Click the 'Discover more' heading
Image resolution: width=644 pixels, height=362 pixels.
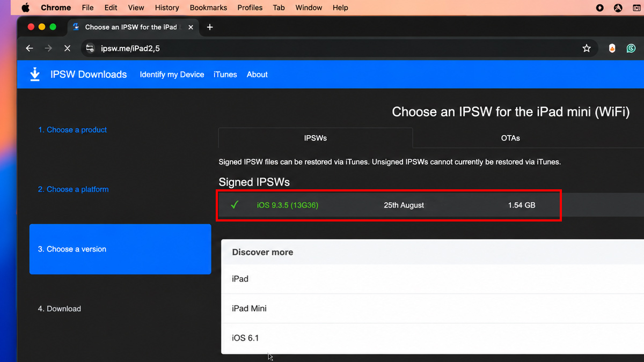click(x=262, y=252)
